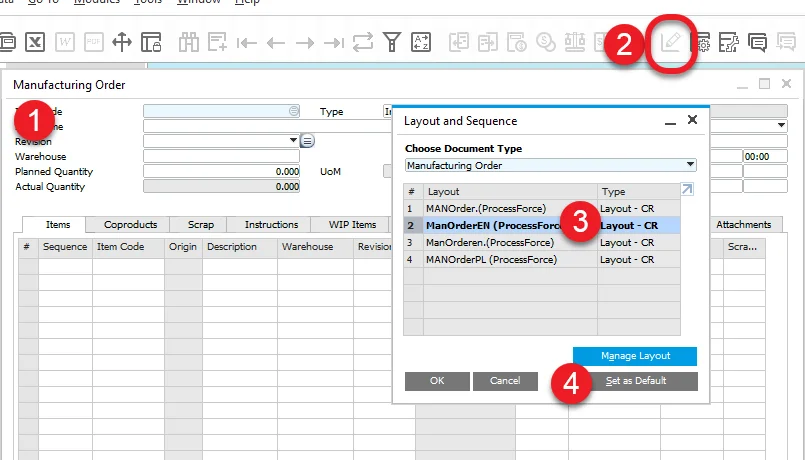Click the Refresh arrows toolbar icon
This screenshot has height=460, width=805.
362,43
